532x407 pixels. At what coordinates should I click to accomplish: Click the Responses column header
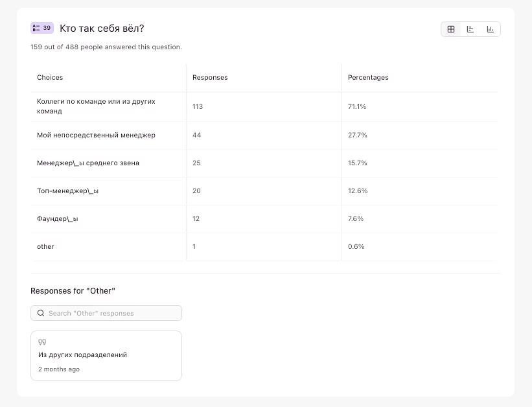[x=210, y=78]
